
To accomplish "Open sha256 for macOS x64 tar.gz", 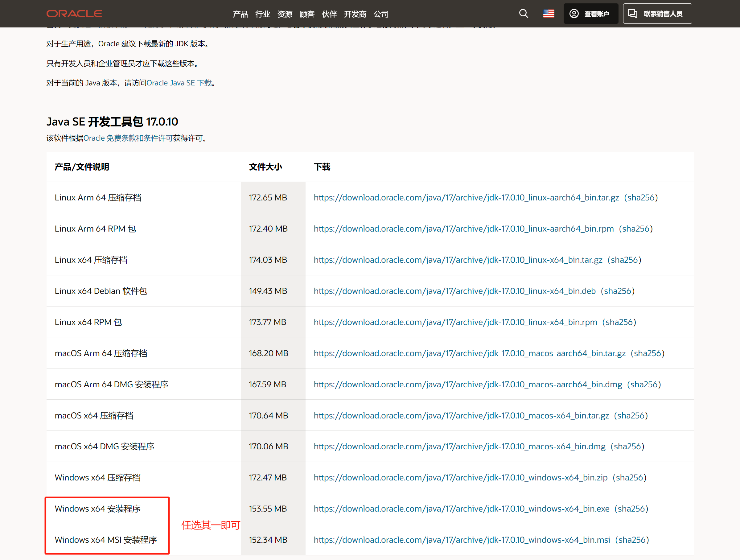I will pyautogui.click(x=631, y=415).
